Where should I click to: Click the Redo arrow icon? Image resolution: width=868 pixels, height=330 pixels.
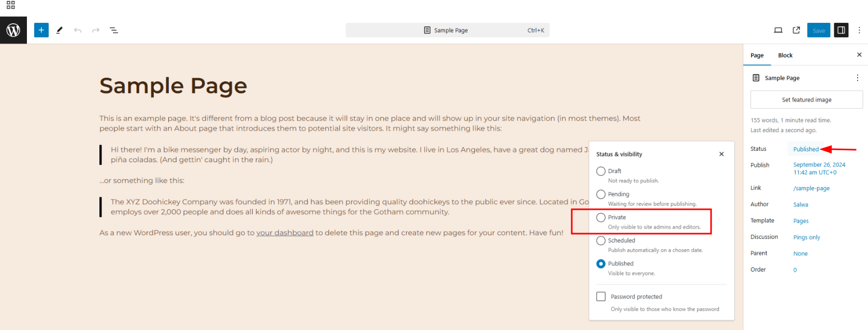[x=96, y=30]
